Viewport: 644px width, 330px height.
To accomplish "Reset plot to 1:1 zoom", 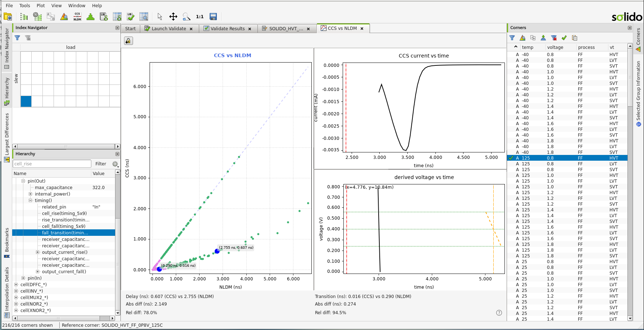I will point(200,17).
